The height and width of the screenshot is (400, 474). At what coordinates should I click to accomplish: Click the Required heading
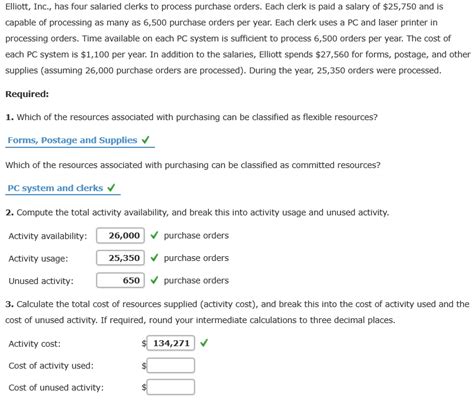click(27, 94)
